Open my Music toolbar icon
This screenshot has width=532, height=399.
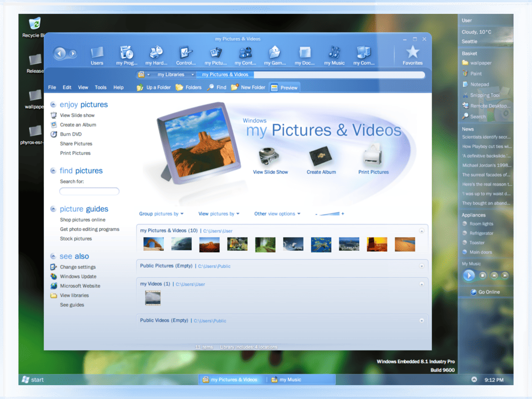pyautogui.click(x=334, y=56)
